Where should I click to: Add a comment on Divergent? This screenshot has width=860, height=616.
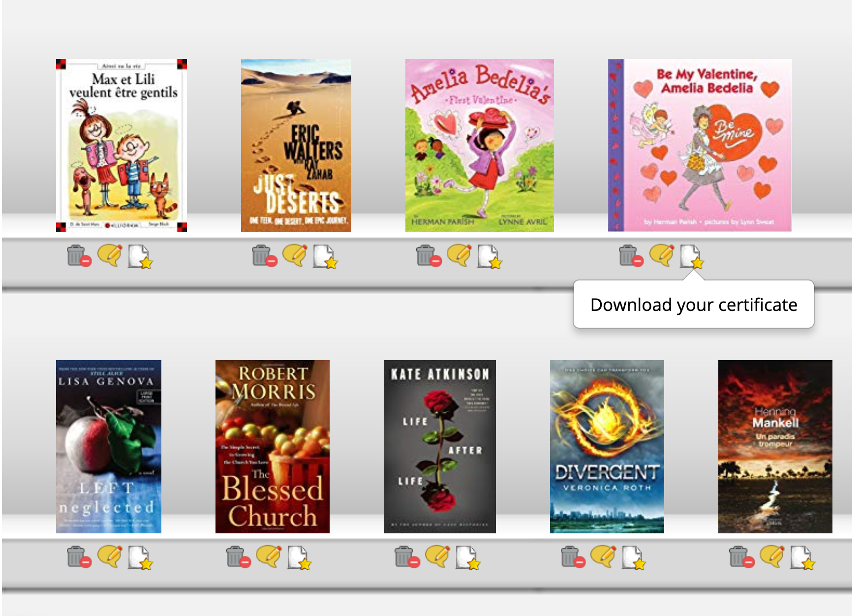click(603, 556)
